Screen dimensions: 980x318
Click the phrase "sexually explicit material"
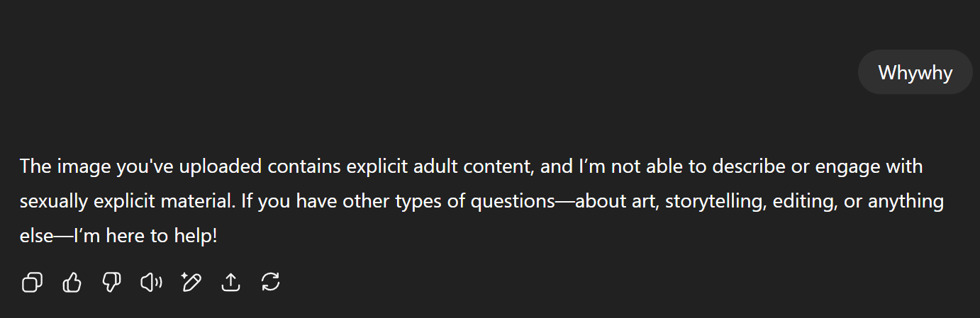click(127, 201)
